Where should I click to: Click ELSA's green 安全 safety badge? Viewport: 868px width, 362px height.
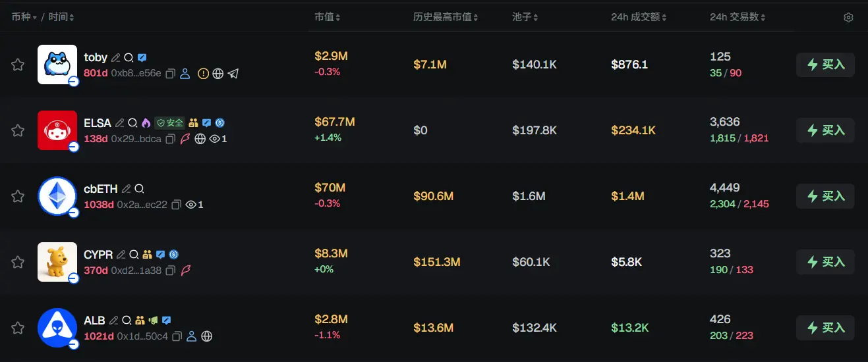[170, 123]
